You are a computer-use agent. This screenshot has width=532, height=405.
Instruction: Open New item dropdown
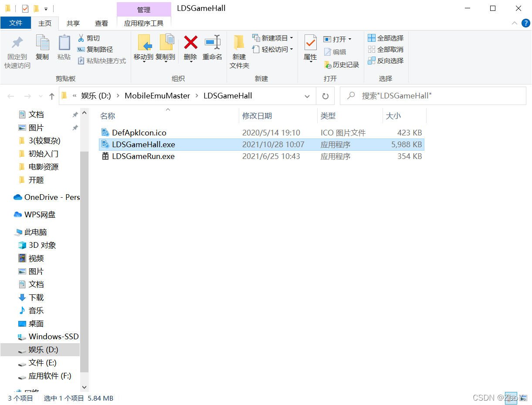(x=273, y=38)
